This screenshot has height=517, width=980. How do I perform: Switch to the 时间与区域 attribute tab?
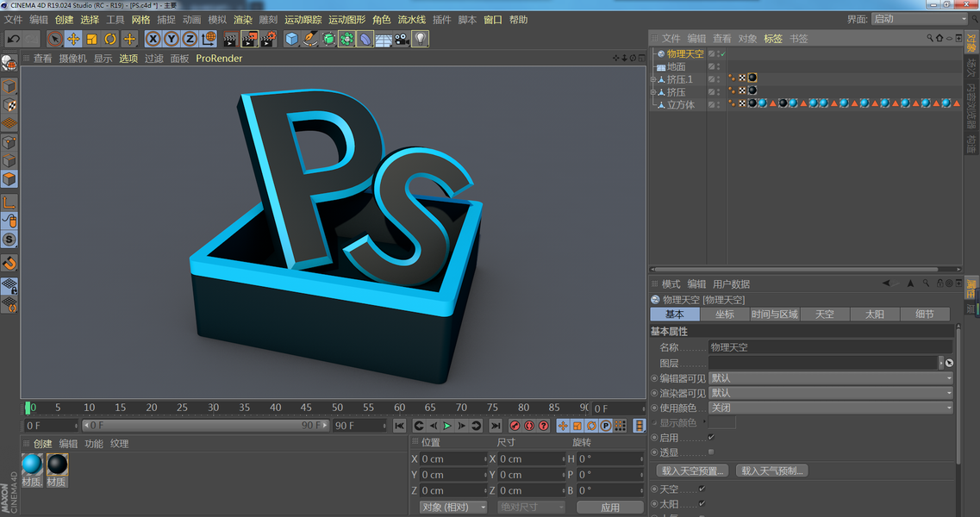point(774,315)
